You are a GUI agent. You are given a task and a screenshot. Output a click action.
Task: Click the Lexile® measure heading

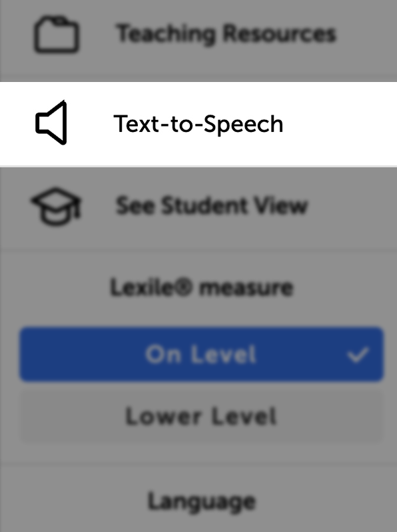[202, 288]
